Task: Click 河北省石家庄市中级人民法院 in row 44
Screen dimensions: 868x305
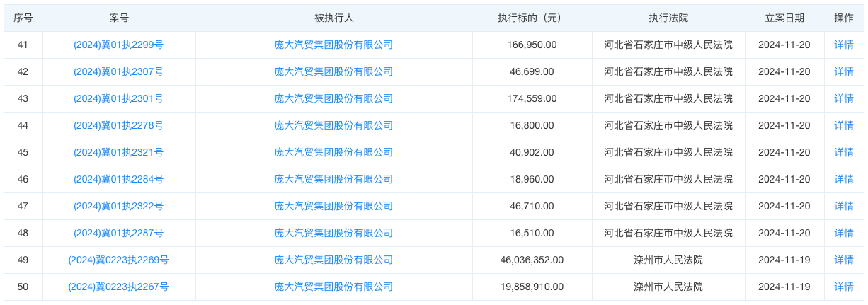Action: 668,125
